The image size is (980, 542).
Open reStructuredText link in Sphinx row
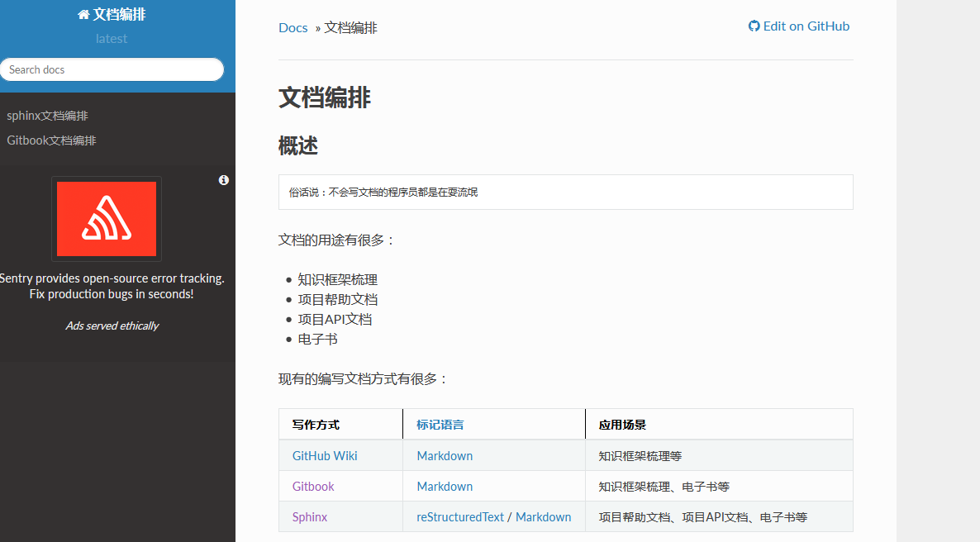460,517
